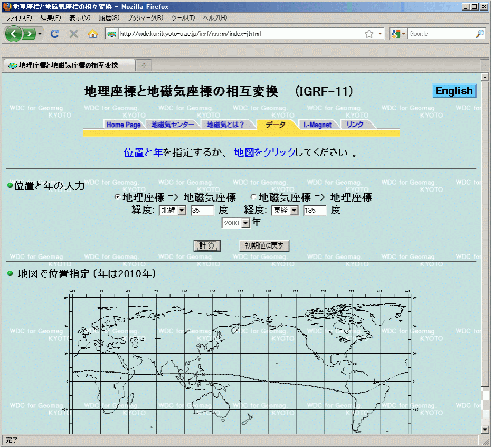Minimize the Firefox window

click(466, 6)
